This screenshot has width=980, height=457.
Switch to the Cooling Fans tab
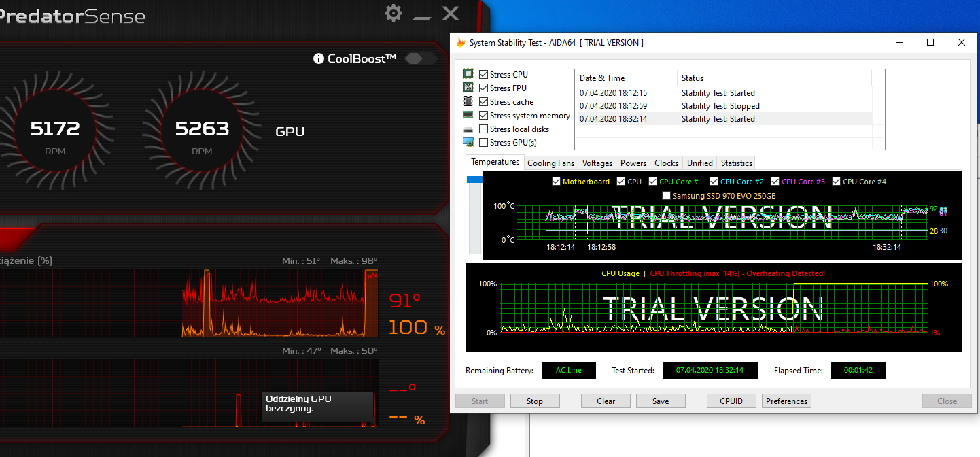tap(550, 163)
